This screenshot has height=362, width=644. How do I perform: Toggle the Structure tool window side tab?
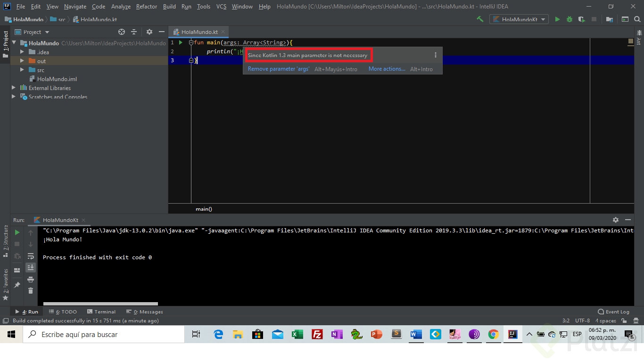(x=5, y=240)
